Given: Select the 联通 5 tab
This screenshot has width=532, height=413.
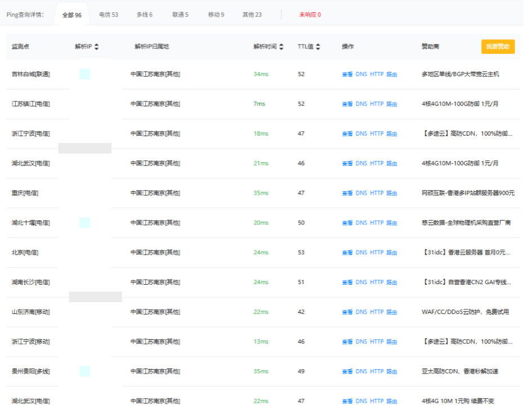Looking at the screenshot, I should 180,15.
